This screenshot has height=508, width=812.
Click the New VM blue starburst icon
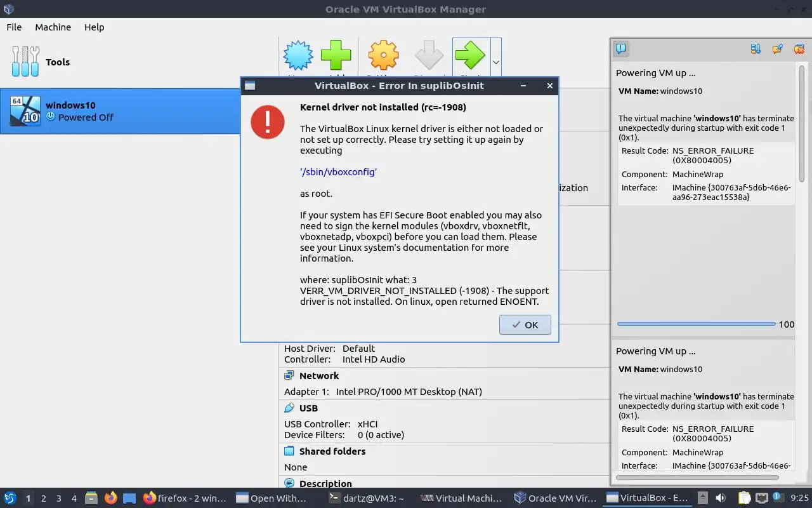coord(298,55)
